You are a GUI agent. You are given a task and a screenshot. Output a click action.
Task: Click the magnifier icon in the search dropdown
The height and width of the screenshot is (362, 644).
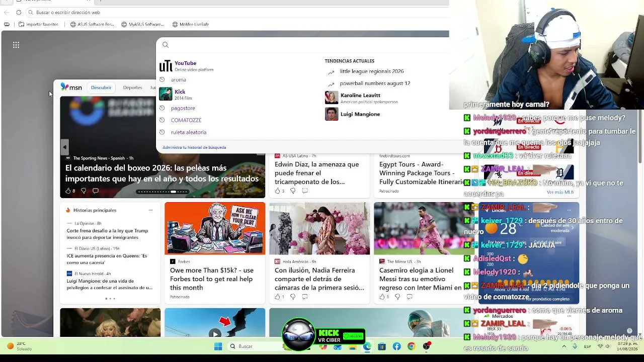pos(166,45)
